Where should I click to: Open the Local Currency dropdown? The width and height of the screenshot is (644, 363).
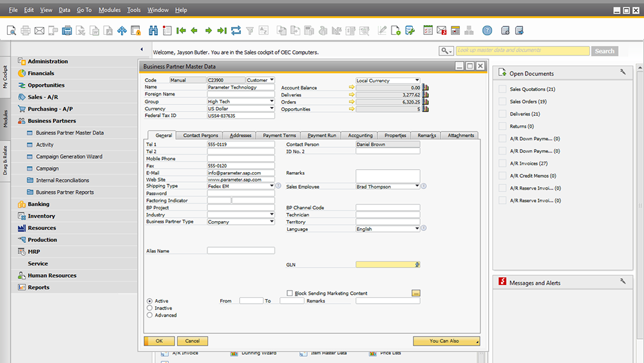(x=417, y=81)
